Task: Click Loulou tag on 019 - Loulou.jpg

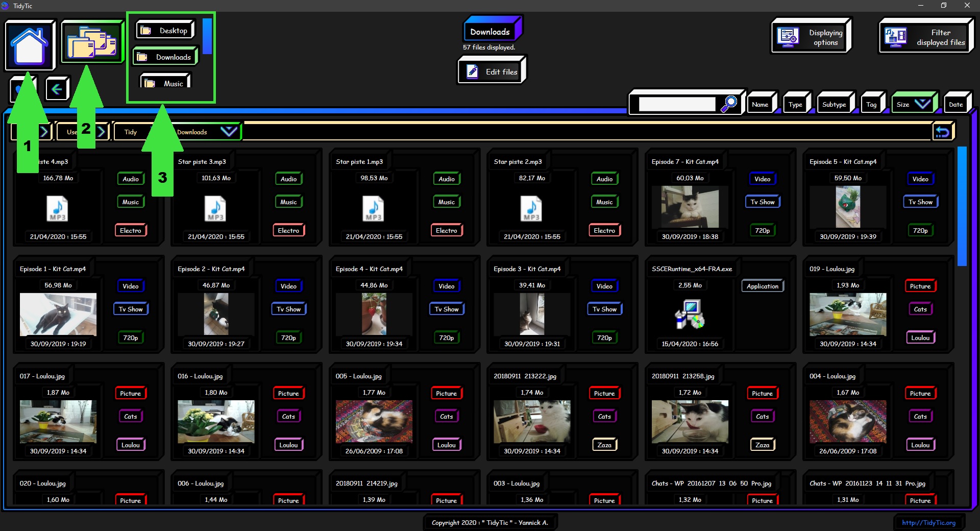Action: pyautogui.click(x=920, y=337)
